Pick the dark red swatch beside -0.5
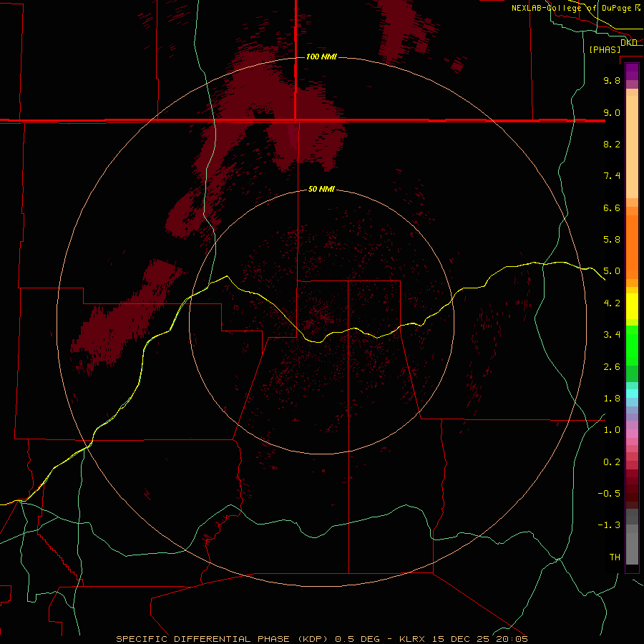 tap(632, 493)
